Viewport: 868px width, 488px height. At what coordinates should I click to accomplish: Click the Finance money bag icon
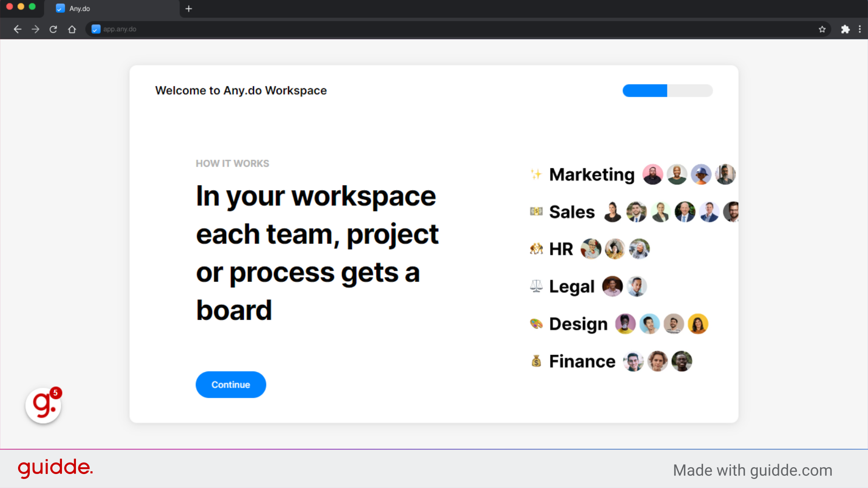[536, 361]
